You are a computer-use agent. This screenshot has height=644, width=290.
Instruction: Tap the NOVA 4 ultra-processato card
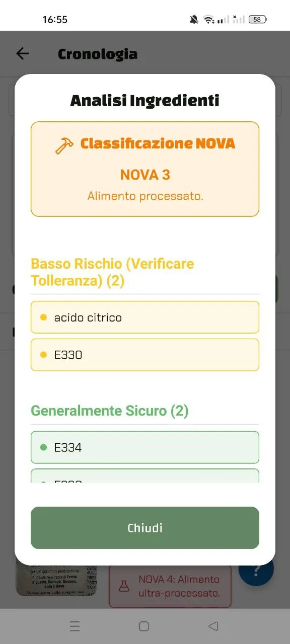click(170, 586)
